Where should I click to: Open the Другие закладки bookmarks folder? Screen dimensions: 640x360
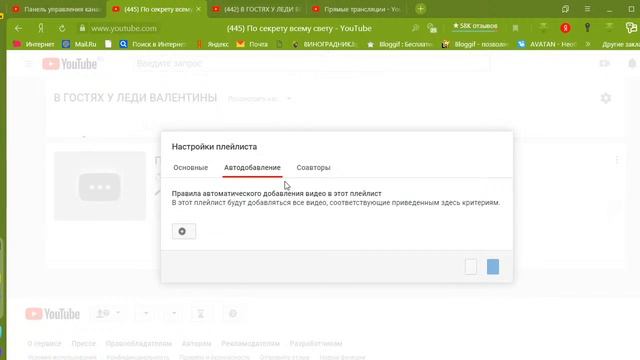(x=620, y=44)
